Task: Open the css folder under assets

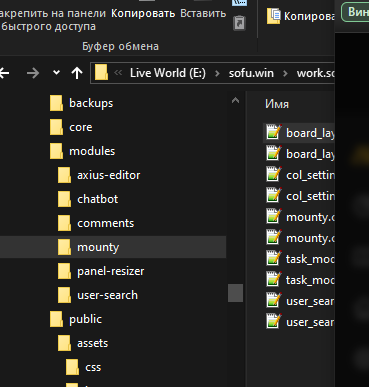Action: (x=93, y=367)
